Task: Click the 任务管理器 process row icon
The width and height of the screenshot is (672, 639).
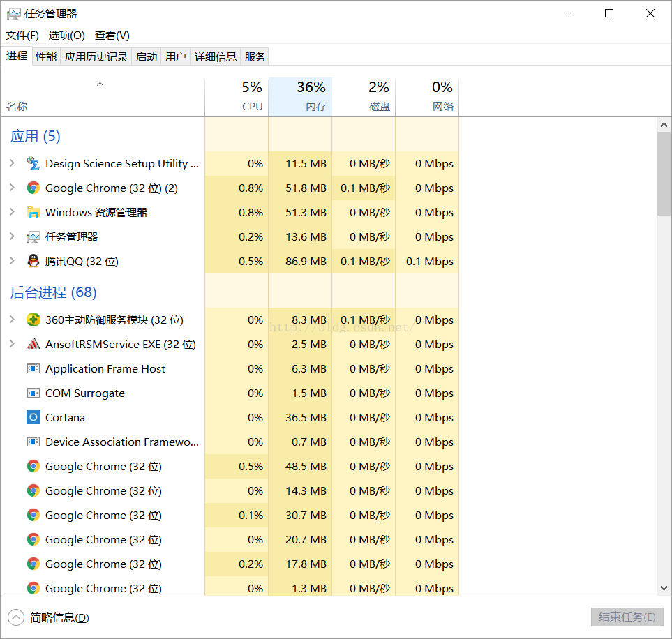Action: (33, 236)
